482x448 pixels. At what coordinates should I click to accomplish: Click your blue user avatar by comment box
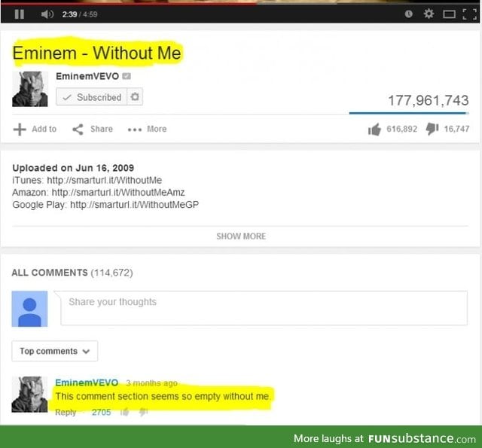(29, 309)
